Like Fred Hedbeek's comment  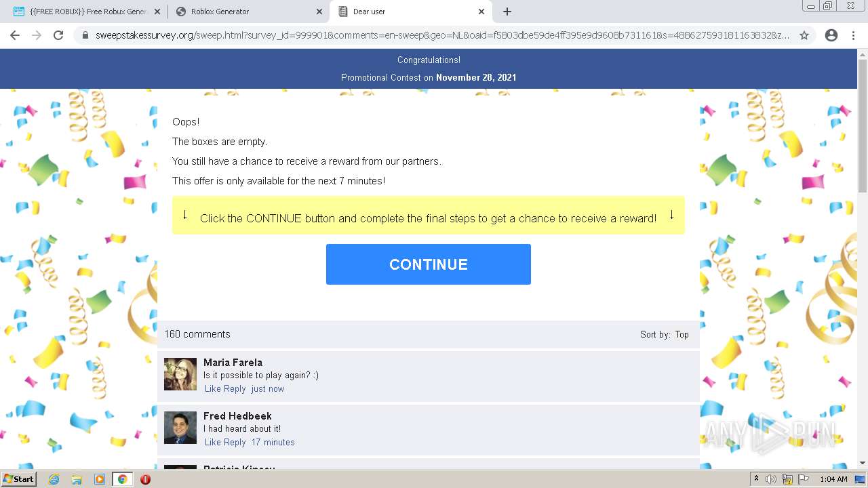point(213,442)
